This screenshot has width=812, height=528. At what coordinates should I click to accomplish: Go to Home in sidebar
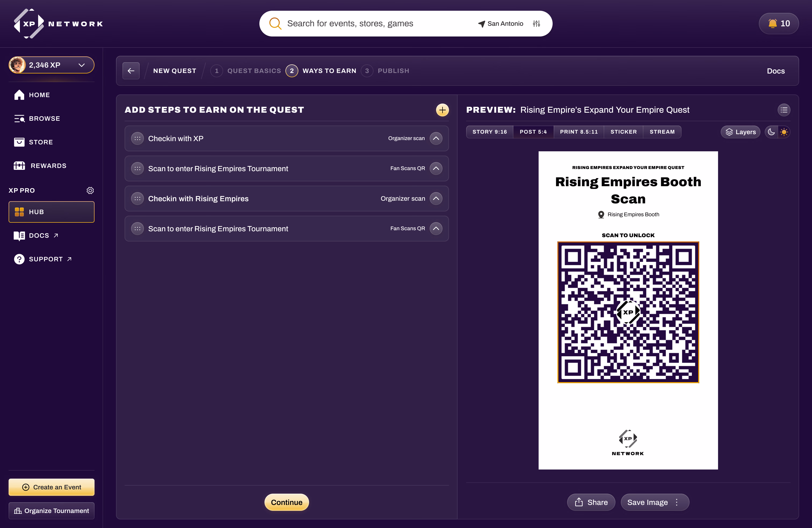[x=32, y=95]
